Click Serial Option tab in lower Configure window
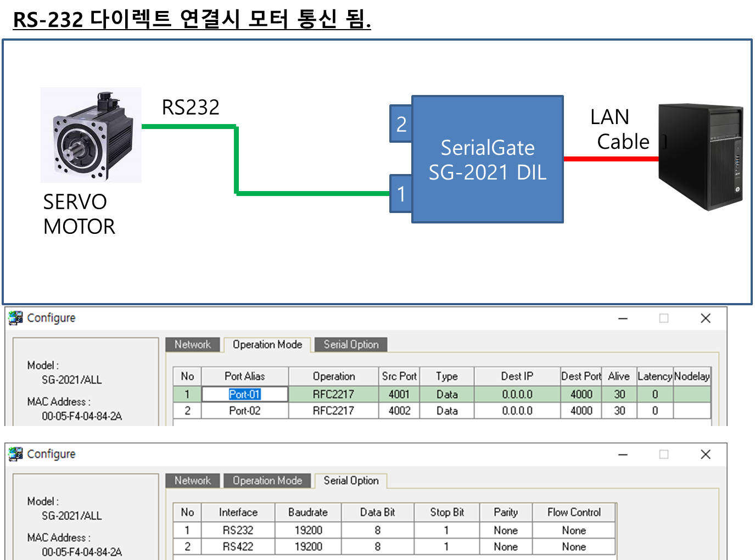 tap(351, 480)
